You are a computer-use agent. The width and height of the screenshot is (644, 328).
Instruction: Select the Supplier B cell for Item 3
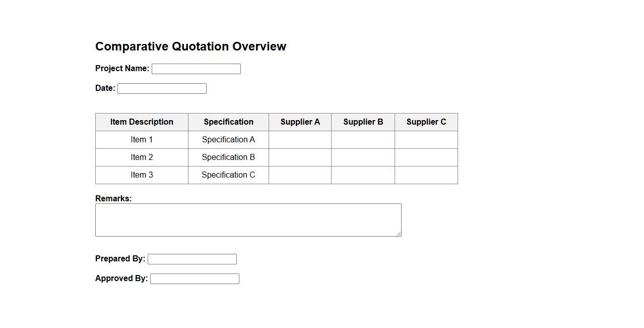pyautogui.click(x=363, y=175)
